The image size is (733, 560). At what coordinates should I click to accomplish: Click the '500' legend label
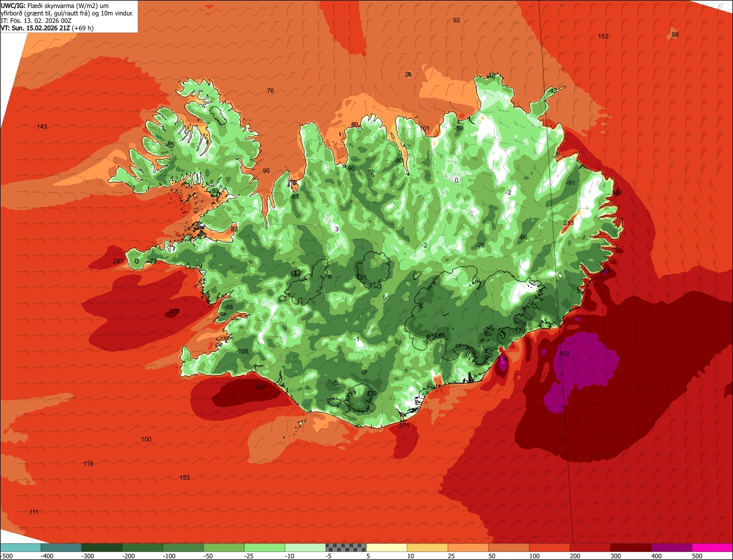click(x=696, y=556)
